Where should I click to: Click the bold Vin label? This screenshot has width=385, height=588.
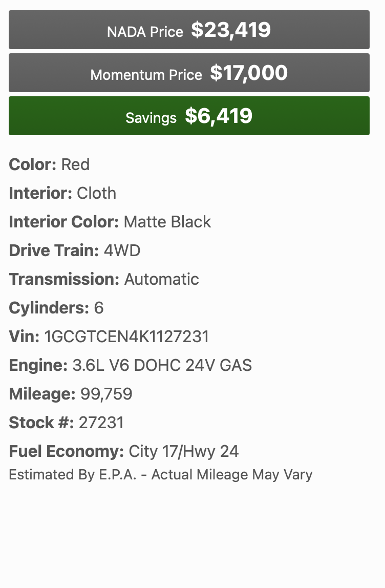[24, 337]
